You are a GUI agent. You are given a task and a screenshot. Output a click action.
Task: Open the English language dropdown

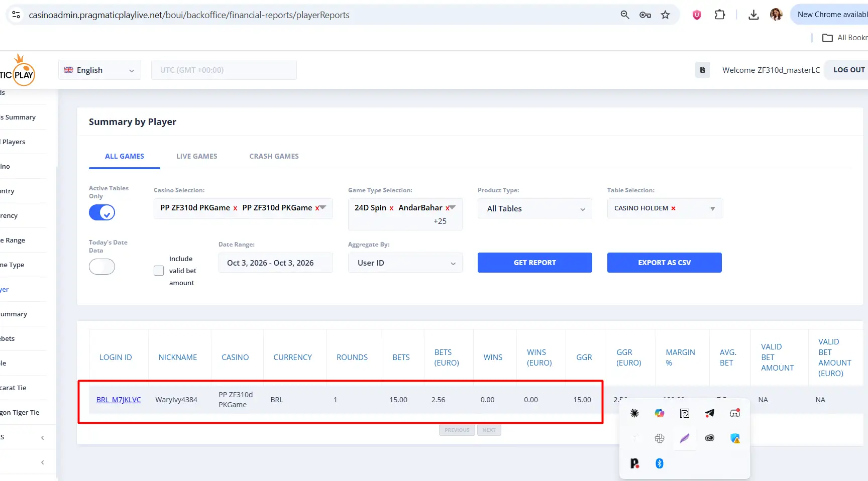(x=99, y=70)
